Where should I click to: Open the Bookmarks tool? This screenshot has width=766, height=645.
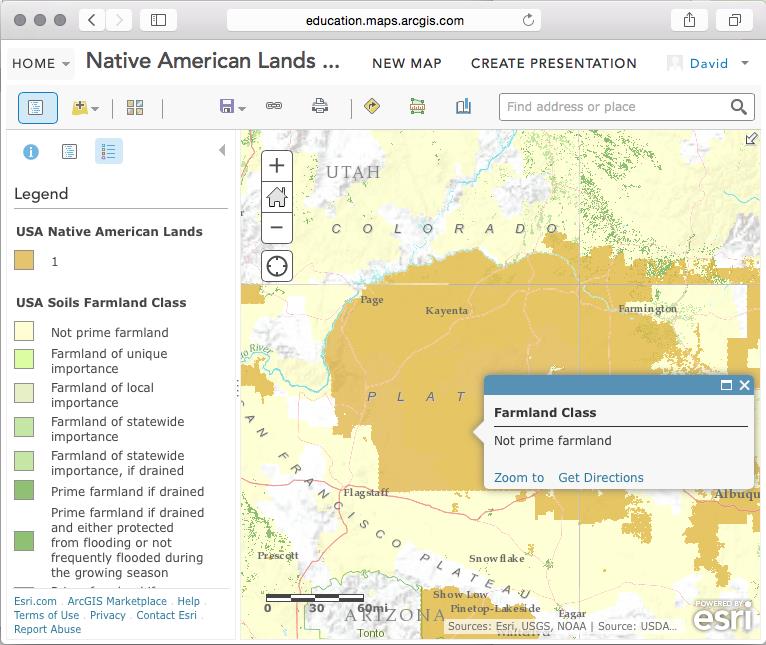pos(463,106)
